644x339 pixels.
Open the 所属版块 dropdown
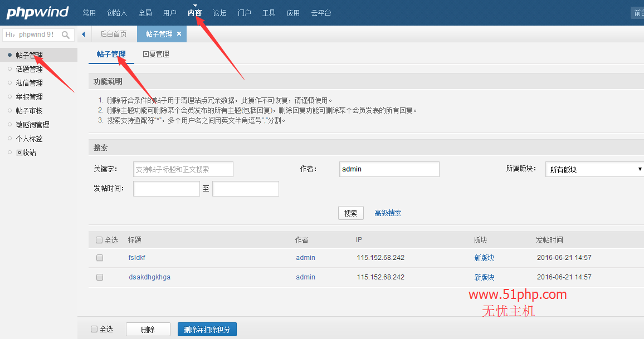(594, 169)
